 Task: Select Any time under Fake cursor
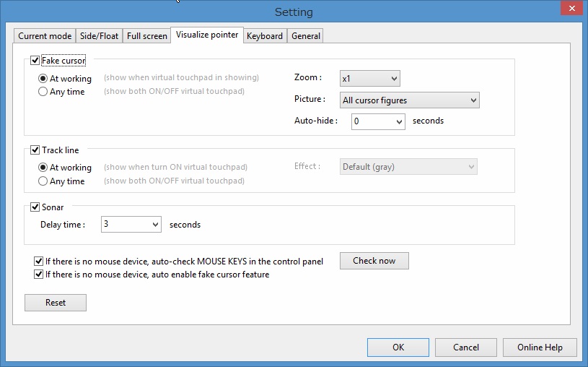point(43,92)
